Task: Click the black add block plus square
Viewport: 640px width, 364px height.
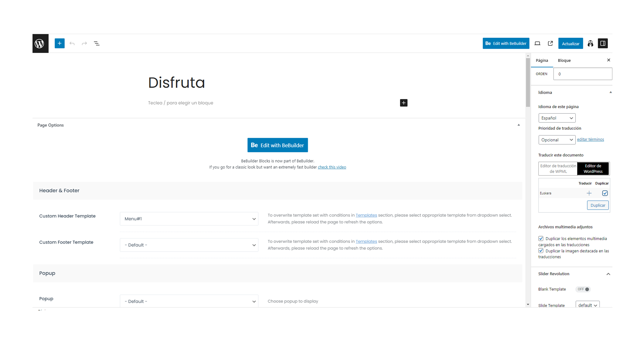Action: (x=404, y=103)
